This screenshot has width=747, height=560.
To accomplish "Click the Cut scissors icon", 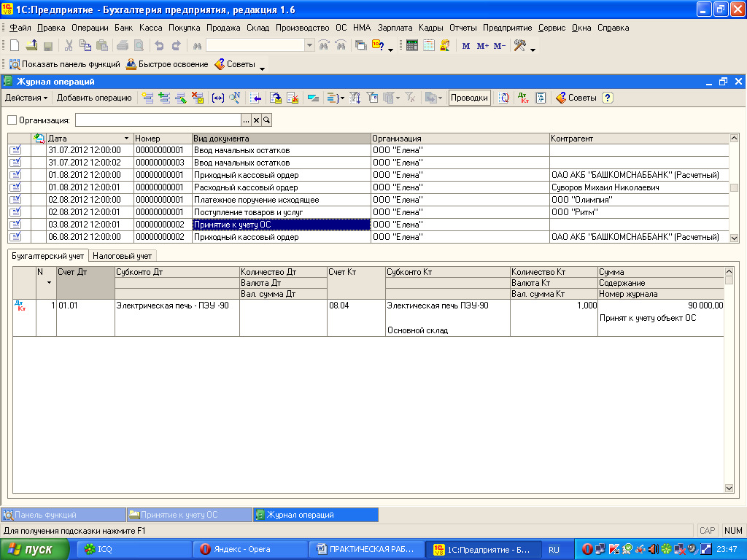I will [x=69, y=46].
